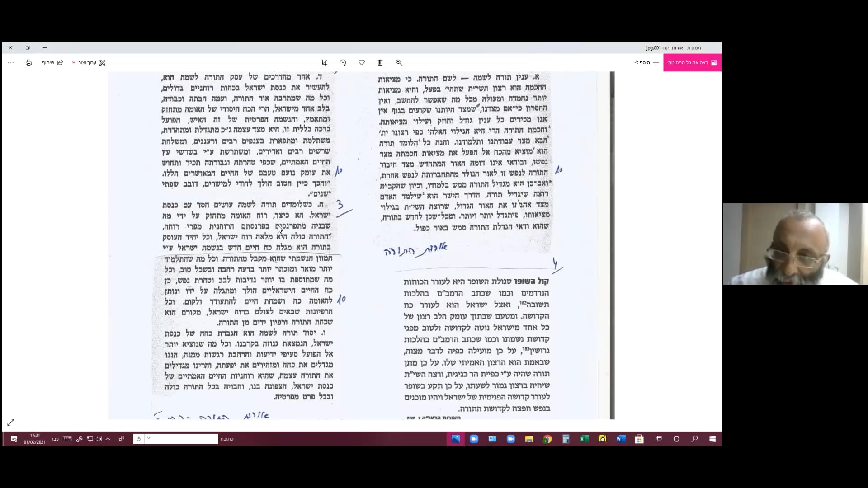868x488 pixels.
Task: Open File Explorer folder on taskbar
Action: coord(529,439)
